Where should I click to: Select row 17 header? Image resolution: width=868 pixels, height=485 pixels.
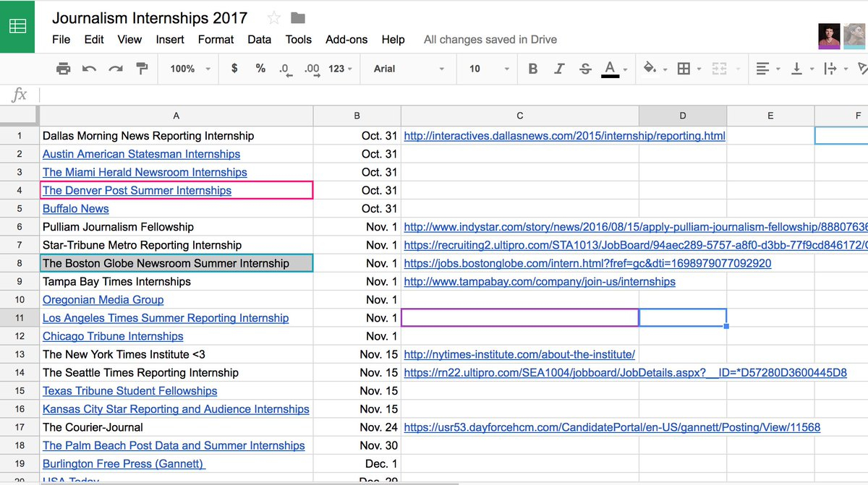(x=20, y=427)
